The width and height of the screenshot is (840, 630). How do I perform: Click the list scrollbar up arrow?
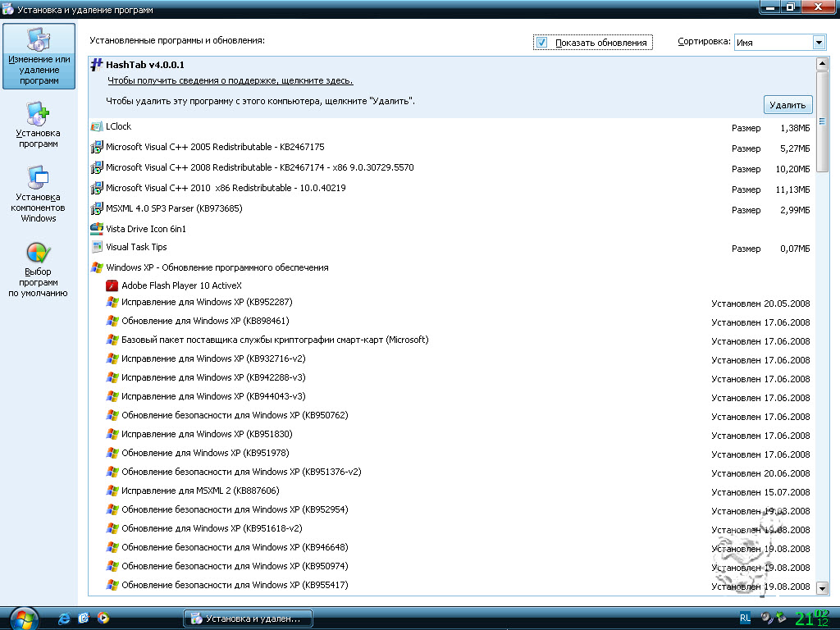(x=822, y=64)
